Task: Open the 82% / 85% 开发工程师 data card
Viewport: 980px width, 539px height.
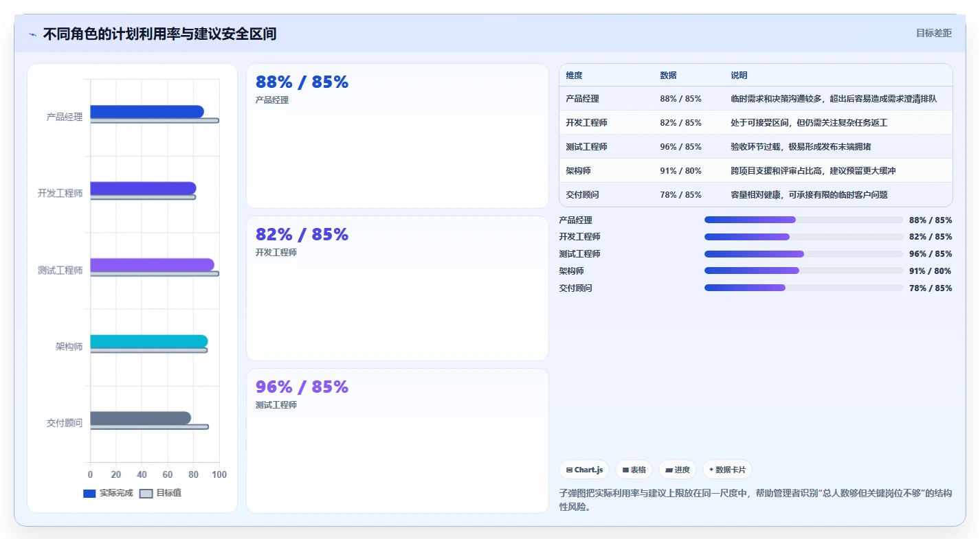Action: point(397,288)
